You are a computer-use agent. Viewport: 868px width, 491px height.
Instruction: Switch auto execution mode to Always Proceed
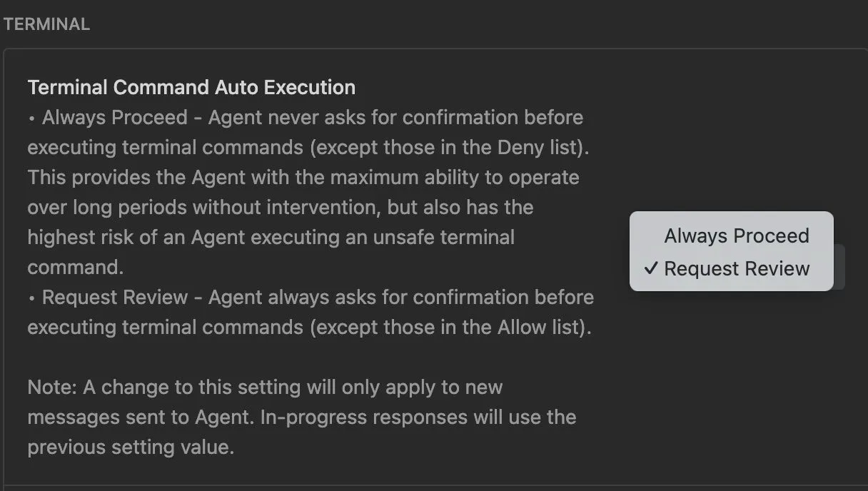point(736,236)
